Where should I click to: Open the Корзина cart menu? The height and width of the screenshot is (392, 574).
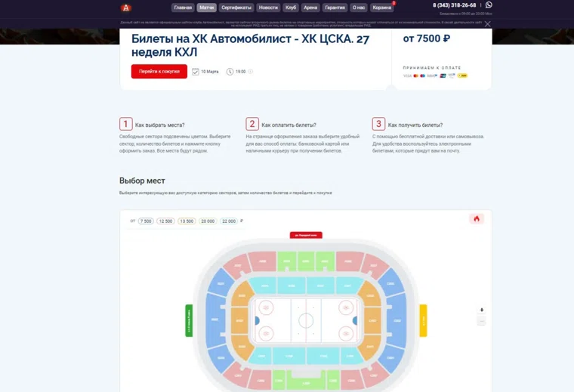point(382,8)
